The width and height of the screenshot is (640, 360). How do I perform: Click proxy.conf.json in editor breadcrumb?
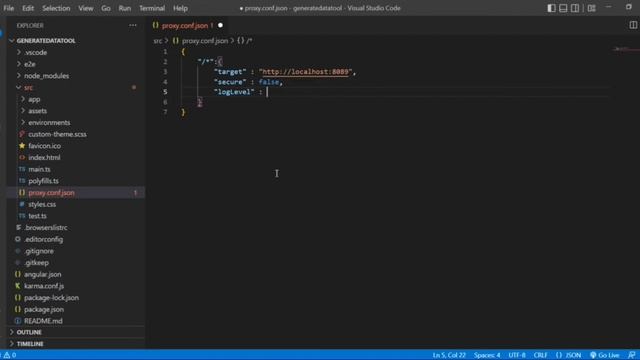pyautogui.click(x=204, y=41)
